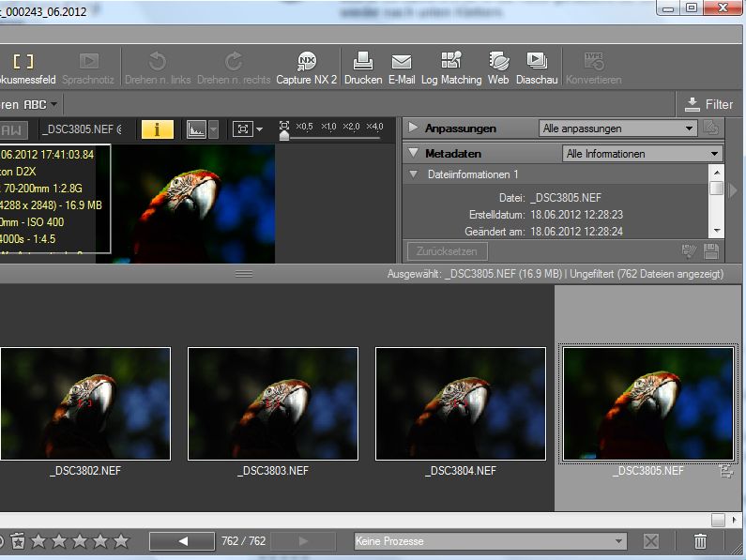Open Log Matching tool

coord(450,63)
